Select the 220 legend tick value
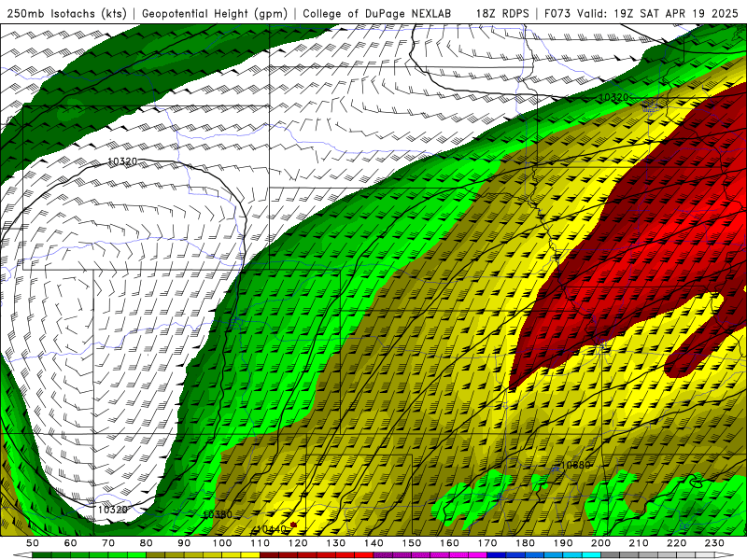 (677, 543)
